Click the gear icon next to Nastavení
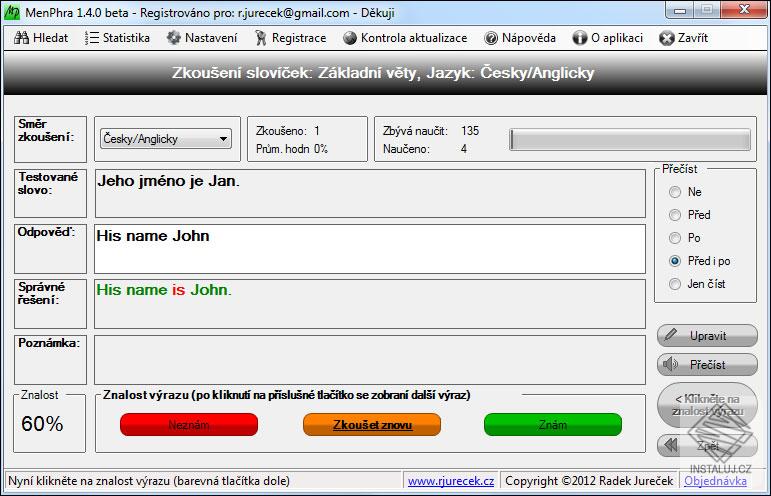This screenshot has height=496, width=771. (174, 38)
